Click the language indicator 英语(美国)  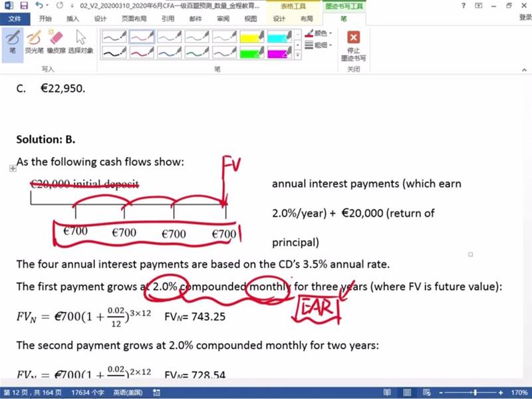(x=128, y=392)
